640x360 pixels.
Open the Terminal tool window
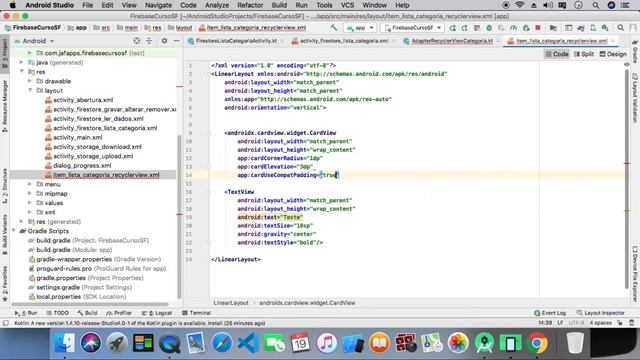196,313
